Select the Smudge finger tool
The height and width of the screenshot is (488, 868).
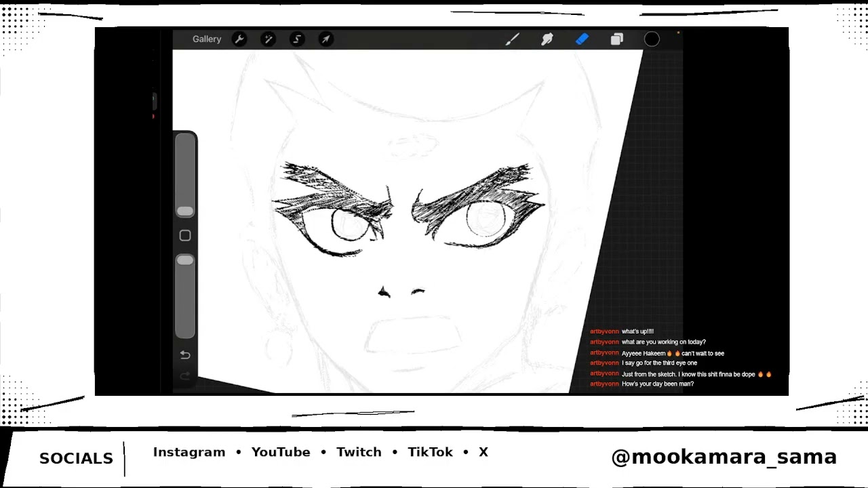[x=547, y=39]
